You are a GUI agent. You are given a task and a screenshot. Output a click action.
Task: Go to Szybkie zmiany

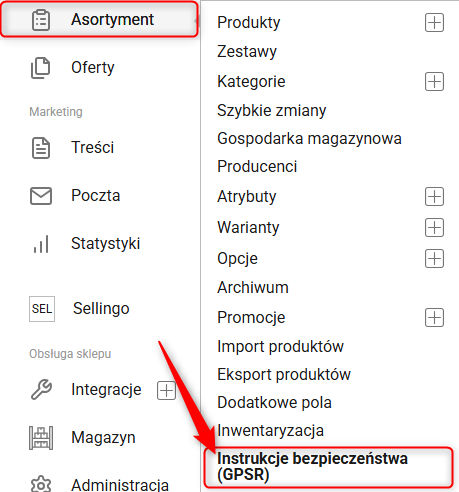click(272, 111)
